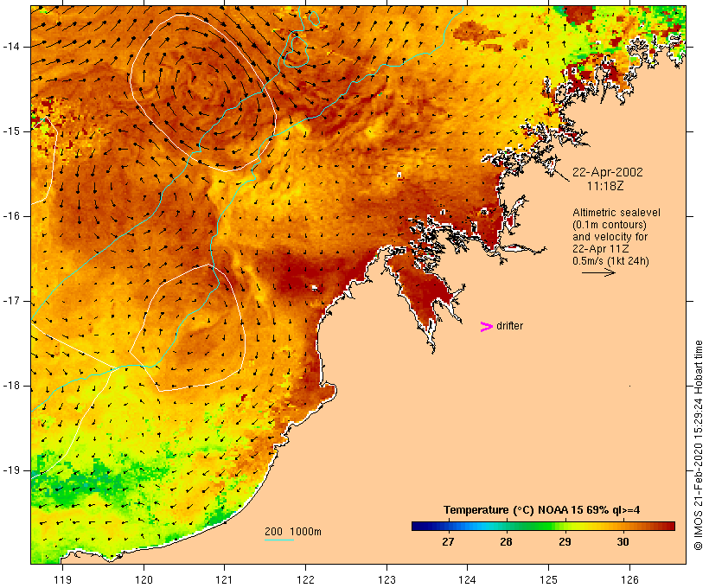The height and width of the screenshot is (588, 709).
Task: Click the latitude axis label '-17'
Action: [11, 301]
